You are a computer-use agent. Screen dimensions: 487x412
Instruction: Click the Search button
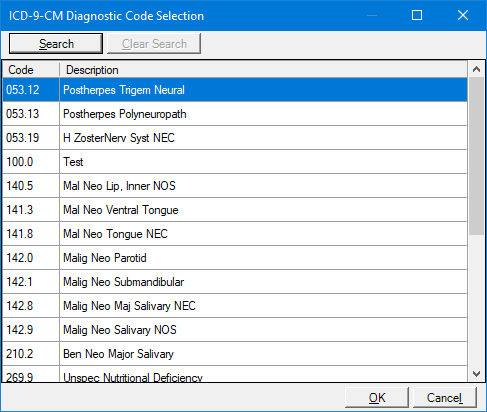click(56, 43)
